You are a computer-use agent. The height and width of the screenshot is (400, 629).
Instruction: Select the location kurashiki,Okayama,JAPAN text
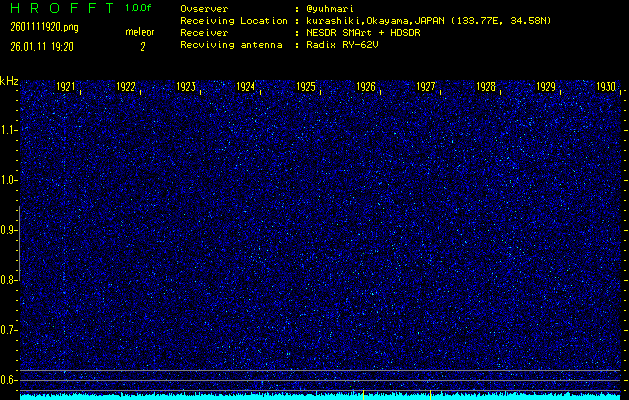coord(375,21)
